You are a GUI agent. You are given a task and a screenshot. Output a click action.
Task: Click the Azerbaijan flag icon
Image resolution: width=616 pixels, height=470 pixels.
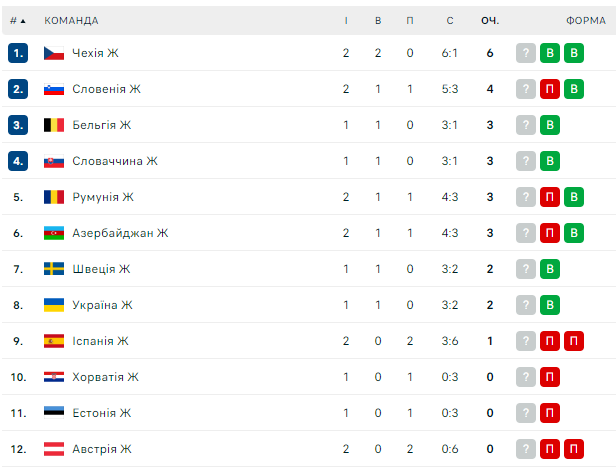point(54,233)
